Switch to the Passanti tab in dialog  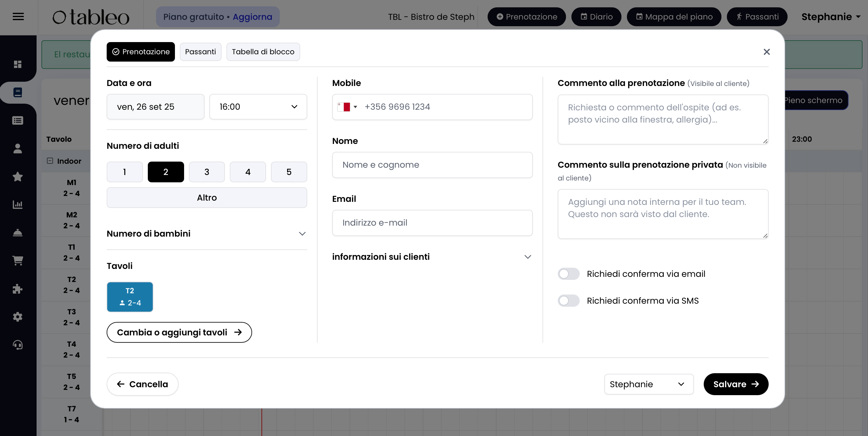coord(201,52)
